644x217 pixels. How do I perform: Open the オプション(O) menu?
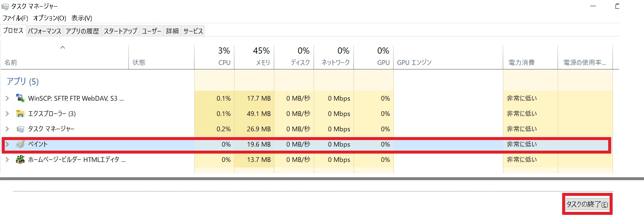click(x=50, y=18)
